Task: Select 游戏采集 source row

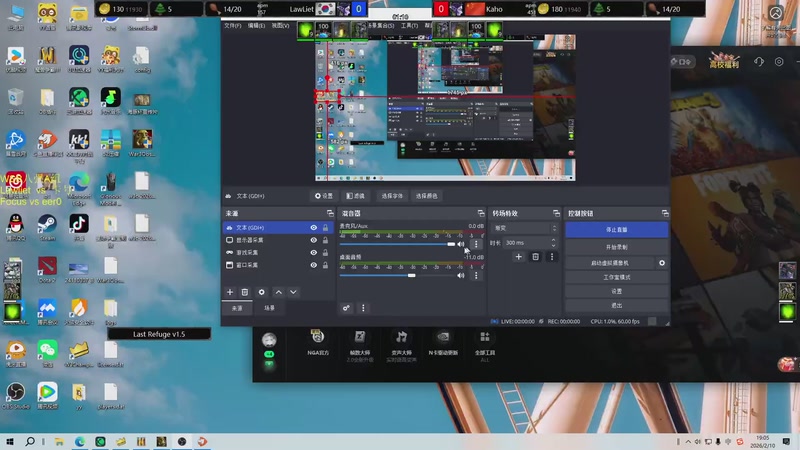Action: tap(278, 253)
